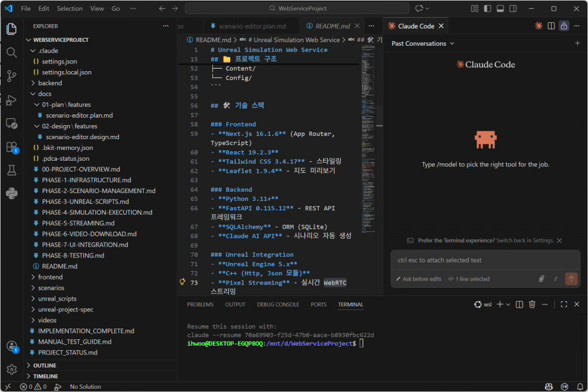Dismiss the Terminal experience hint
The width and height of the screenshot is (588, 392).
click(x=559, y=240)
